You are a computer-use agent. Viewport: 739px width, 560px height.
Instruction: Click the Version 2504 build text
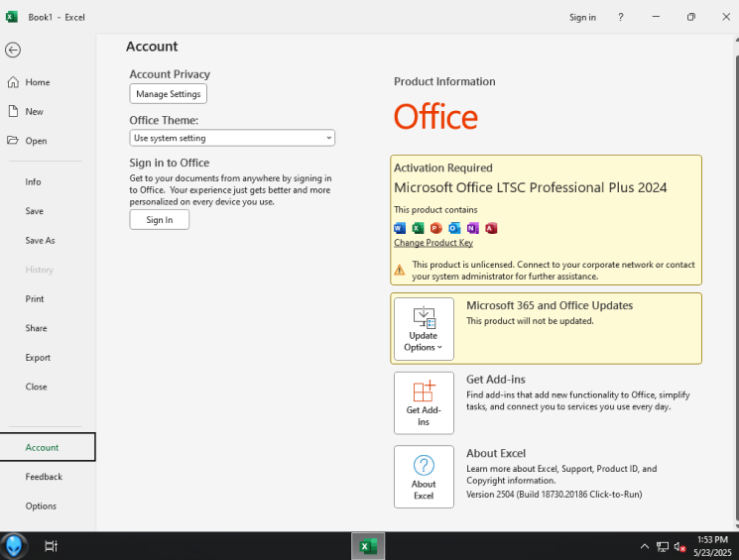[554, 494]
